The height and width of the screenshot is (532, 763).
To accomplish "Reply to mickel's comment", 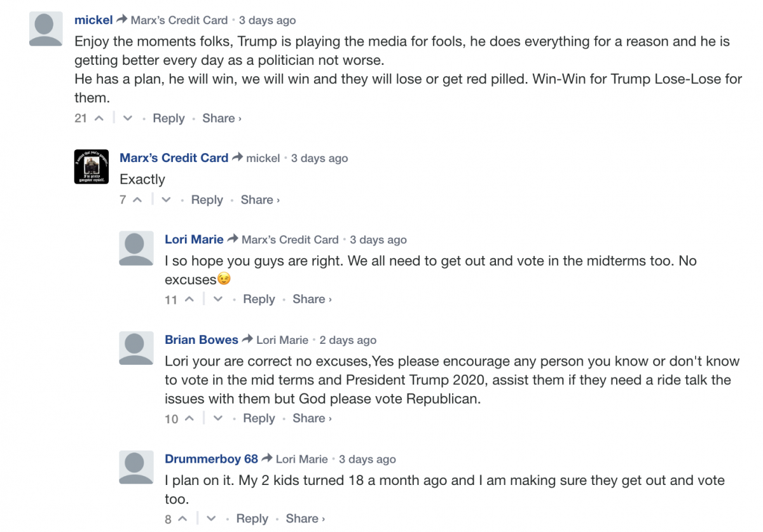I will pos(168,118).
